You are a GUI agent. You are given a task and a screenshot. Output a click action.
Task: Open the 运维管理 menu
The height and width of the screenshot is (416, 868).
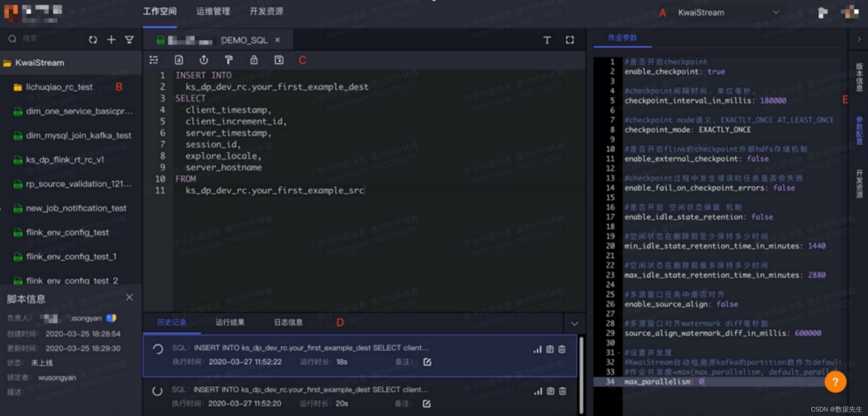(x=213, y=12)
